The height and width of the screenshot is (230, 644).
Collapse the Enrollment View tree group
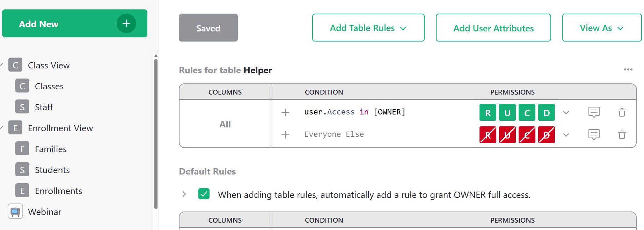tap(1, 128)
